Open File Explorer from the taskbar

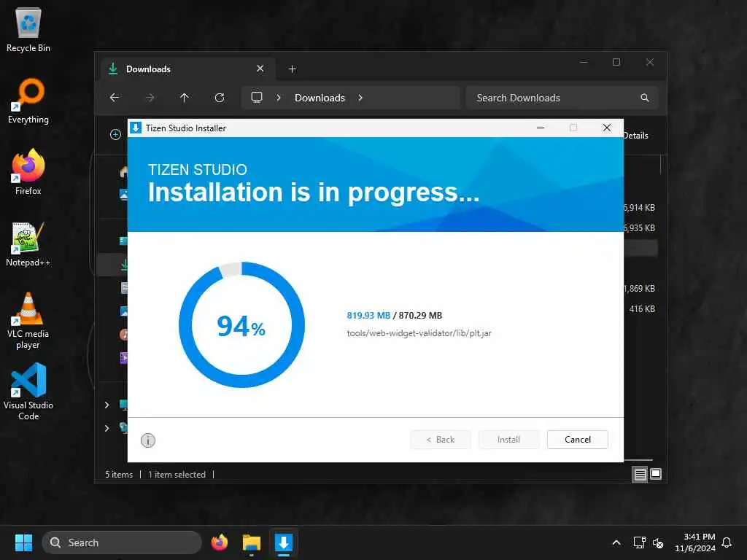(251, 542)
